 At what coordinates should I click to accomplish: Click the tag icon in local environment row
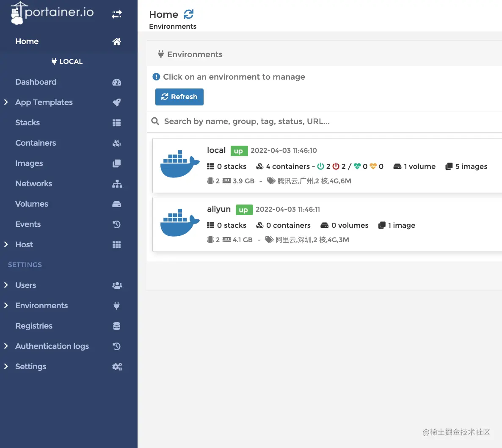click(x=271, y=181)
